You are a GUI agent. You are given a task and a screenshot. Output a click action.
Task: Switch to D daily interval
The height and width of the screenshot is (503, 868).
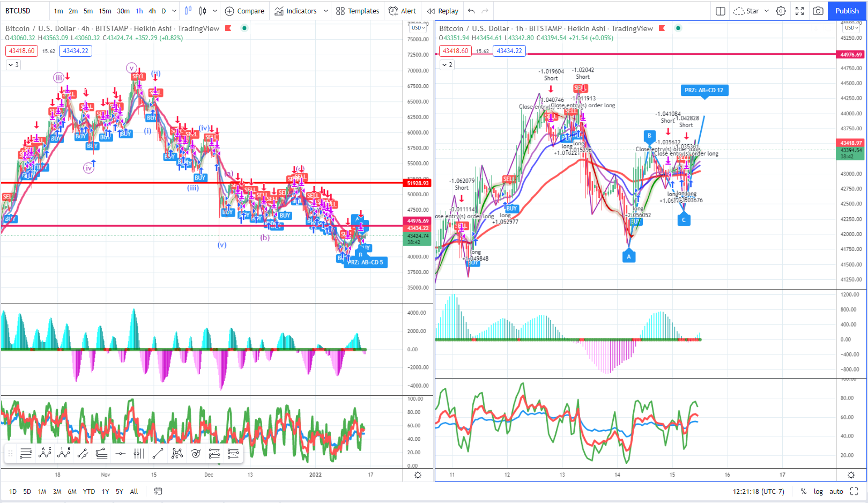click(164, 11)
